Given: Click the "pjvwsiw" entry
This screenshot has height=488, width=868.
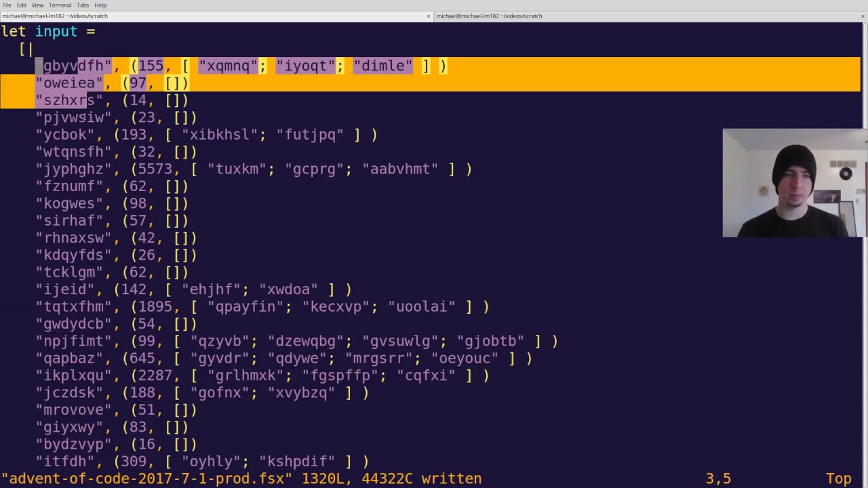Looking at the screenshot, I should [117, 117].
